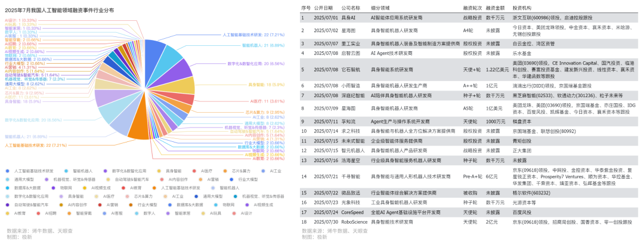The width and height of the screenshot is (644, 248).
Task: Click funding round cell Pre-A+轮
Action: click(x=472, y=176)
